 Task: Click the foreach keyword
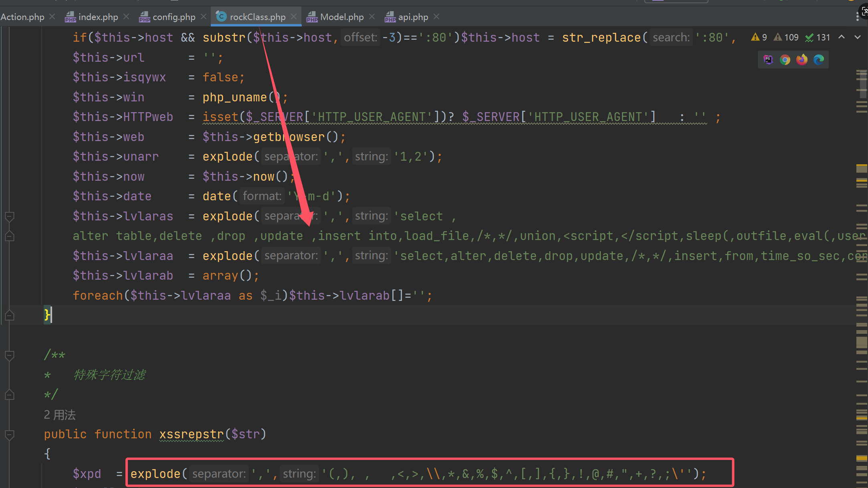[x=98, y=296]
